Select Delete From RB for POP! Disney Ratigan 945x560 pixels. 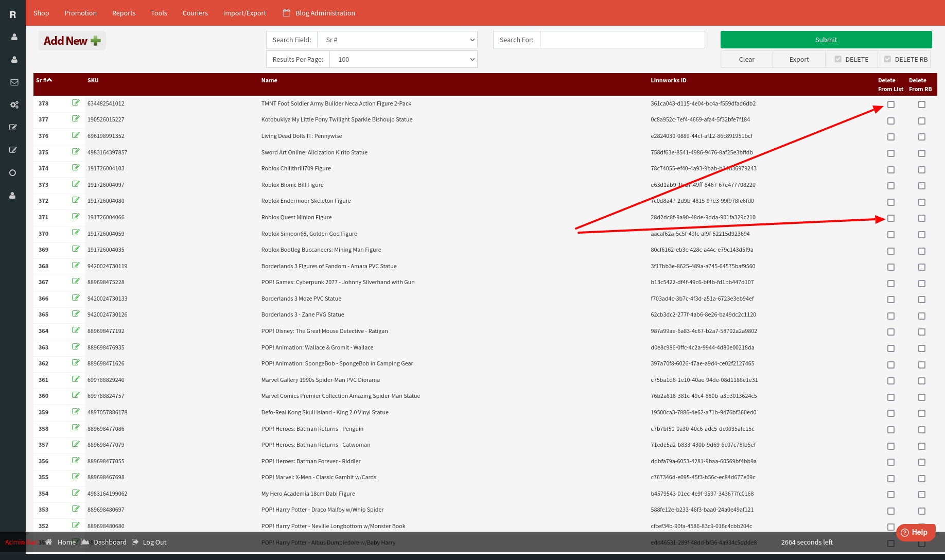[922, 332]
